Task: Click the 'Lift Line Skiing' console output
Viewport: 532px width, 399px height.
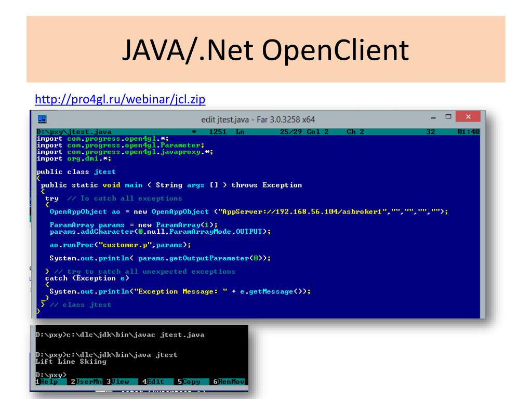Action: (x=71, y=362)
